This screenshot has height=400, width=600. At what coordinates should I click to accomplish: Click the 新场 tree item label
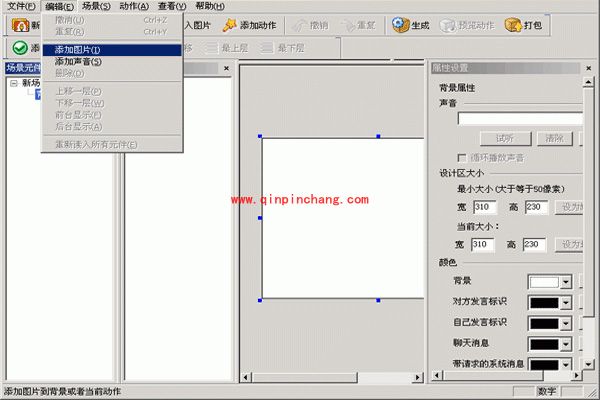[31, 83]
